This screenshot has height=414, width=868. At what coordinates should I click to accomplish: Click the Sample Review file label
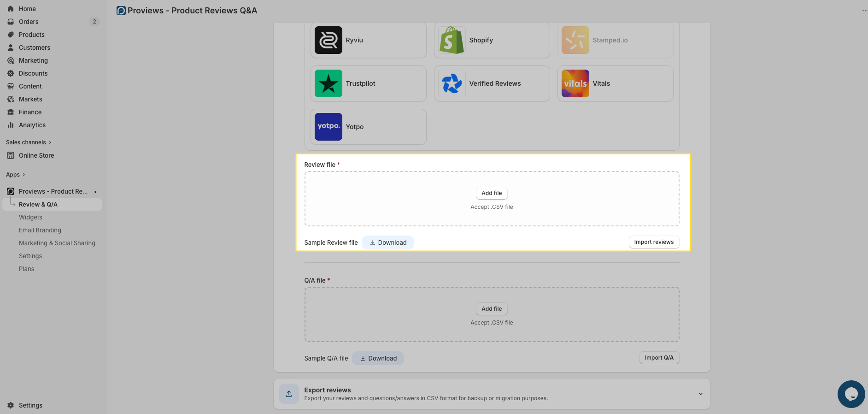tap(331, 242)
